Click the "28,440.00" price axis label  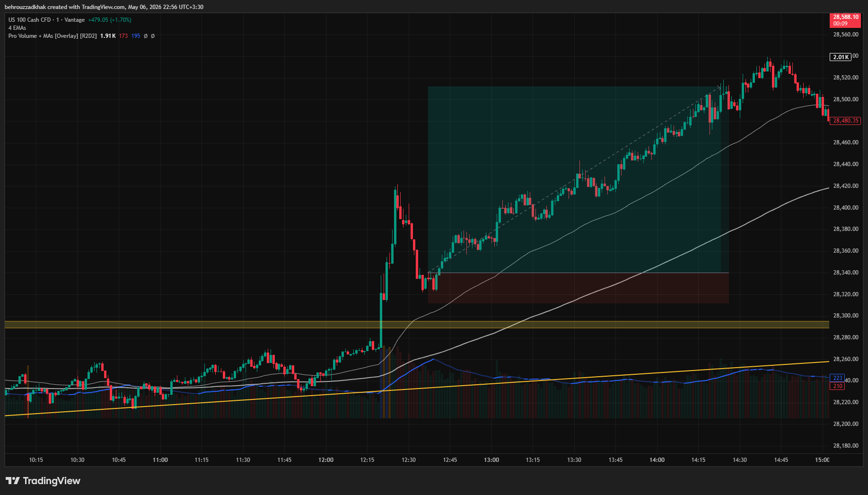tap(846, 164)
